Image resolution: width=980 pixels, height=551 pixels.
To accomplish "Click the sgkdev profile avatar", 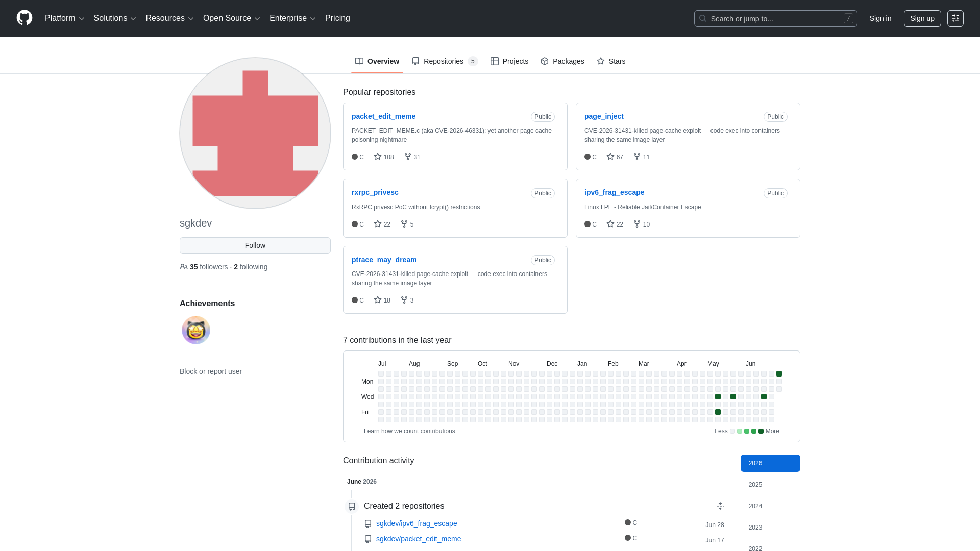I will tap(255, 133).
